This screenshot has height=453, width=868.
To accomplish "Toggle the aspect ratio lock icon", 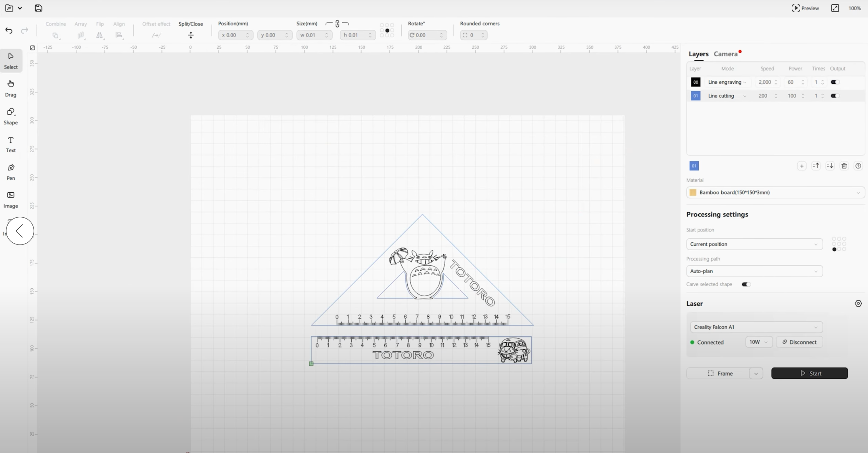I will tap(337, 24).
